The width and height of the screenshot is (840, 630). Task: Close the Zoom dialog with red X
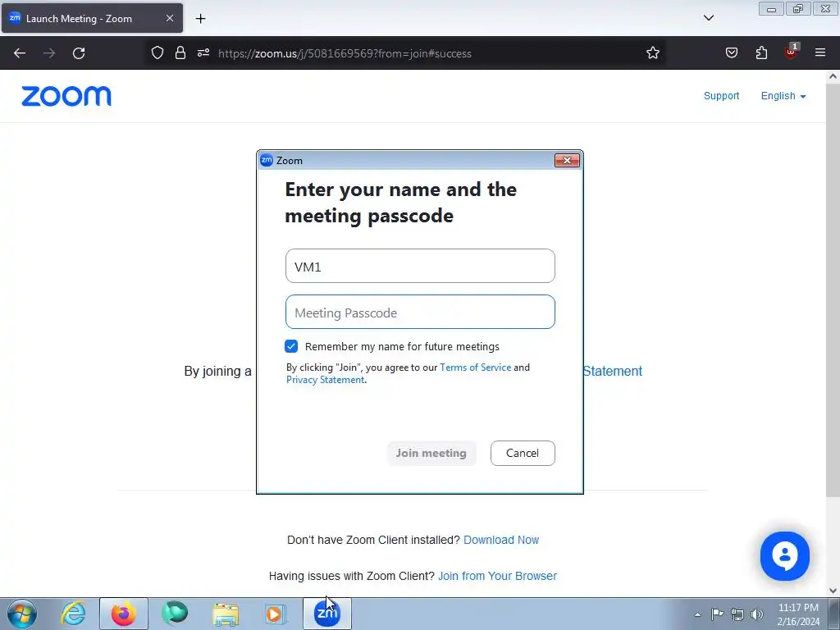coord(567,160)
